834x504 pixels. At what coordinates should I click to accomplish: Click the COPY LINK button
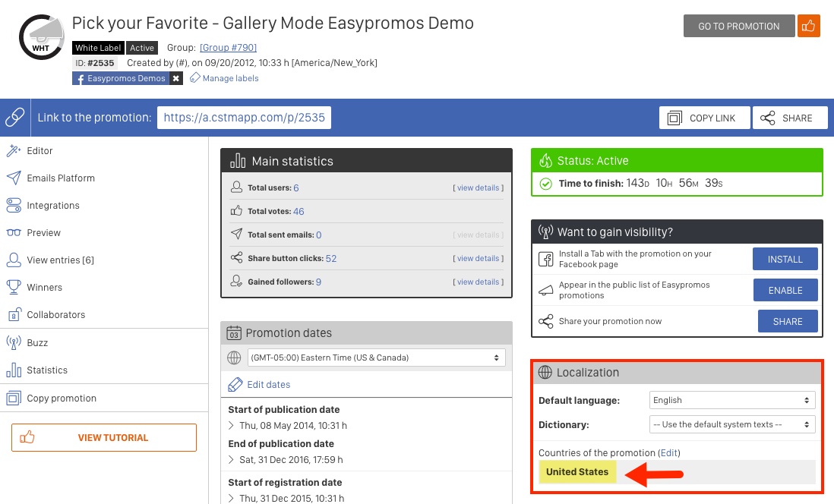point(705,118)
